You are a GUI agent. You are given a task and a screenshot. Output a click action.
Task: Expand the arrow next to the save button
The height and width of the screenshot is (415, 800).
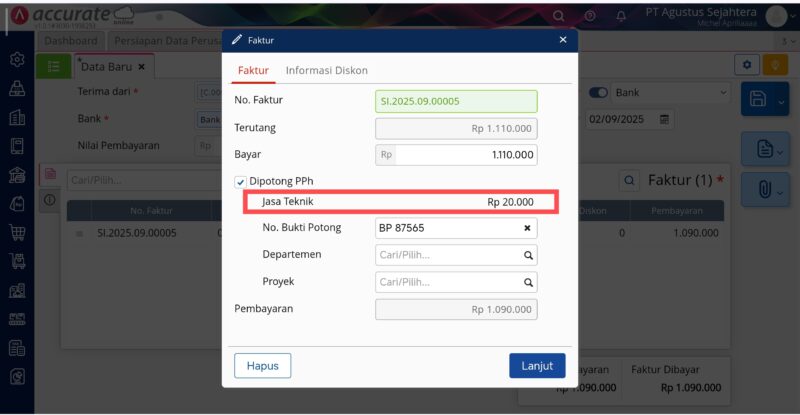[x=782, y=99]
